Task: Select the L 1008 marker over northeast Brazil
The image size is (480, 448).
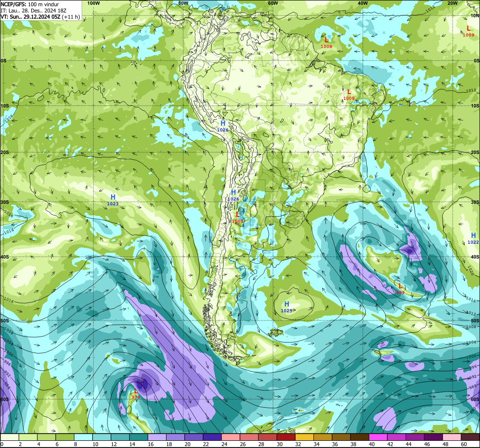Action: [348, 94]
